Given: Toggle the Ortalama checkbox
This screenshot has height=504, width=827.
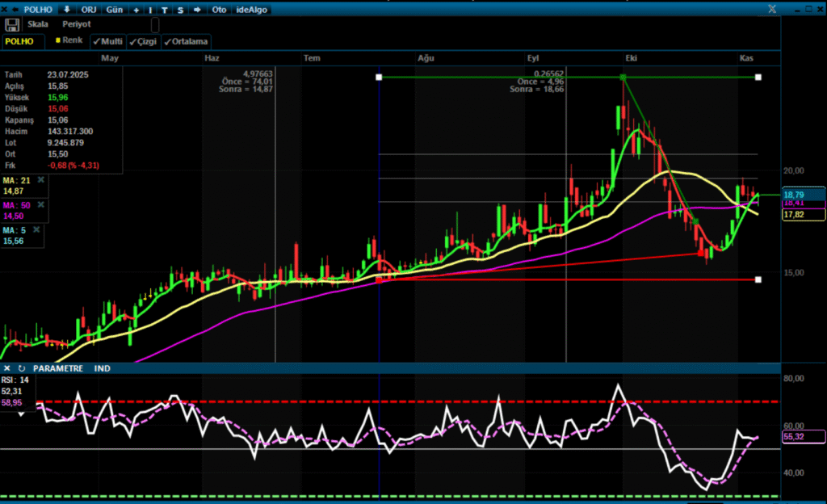Looking at the screenshot, I should click(185, 41).
